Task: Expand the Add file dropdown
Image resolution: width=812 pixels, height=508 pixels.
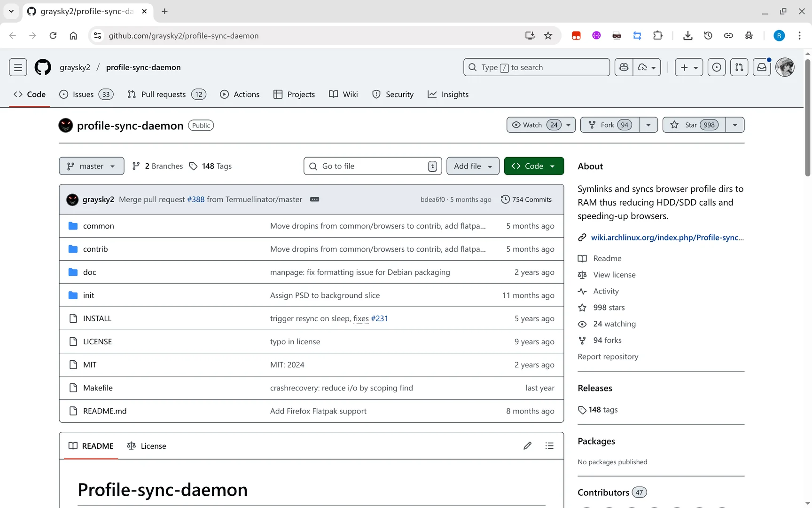Action: point(473,166)
